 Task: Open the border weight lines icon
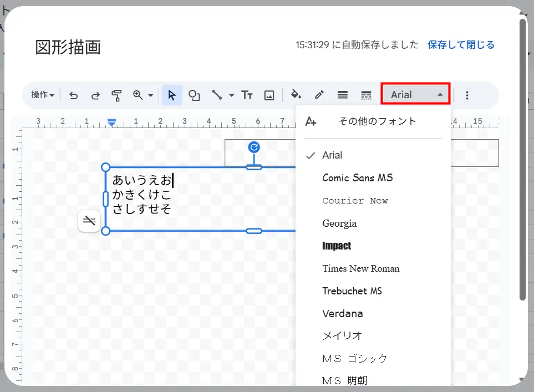343,95
